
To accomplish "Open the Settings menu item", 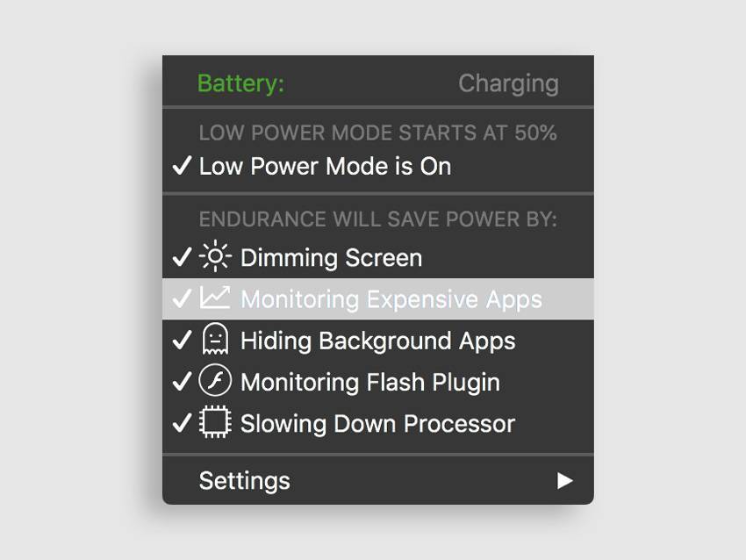I will point(245,481).
